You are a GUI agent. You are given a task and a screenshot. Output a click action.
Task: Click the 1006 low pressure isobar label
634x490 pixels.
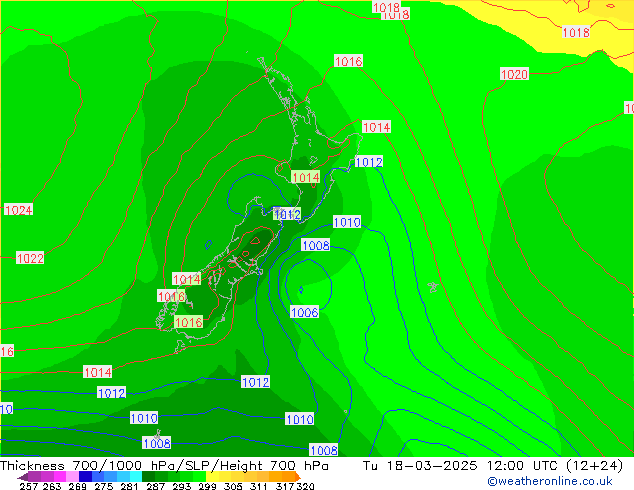pos(304,312)
